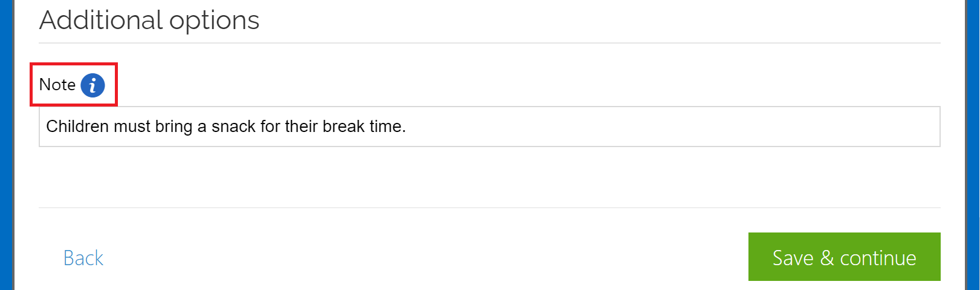The image size is (980, 290).
Task: Activate the blue Back hyperlink
Action: [83, 258]
